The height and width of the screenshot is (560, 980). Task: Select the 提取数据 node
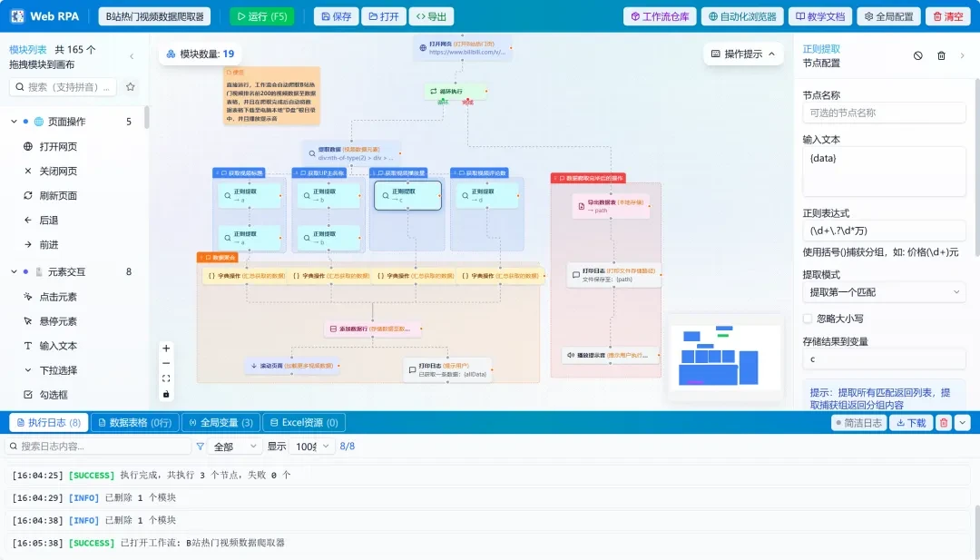point(352,153)
